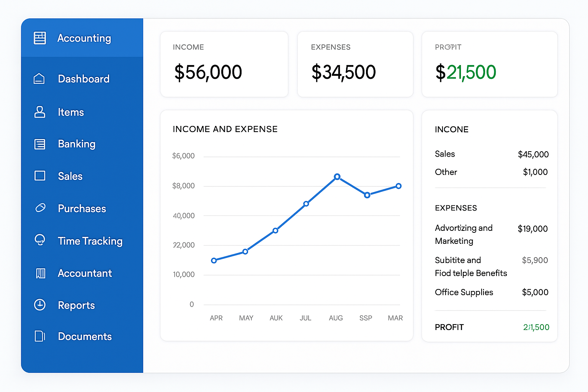Click the Purchases tag icon
This screenshot has height=392, width=588.
pyautogui.click(x=40, y=208)
